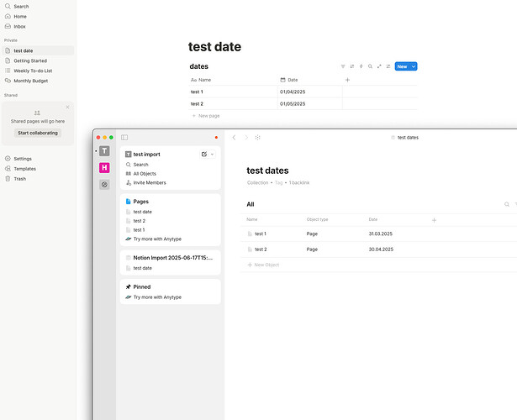Select the pink H space in Anytype
This screenshot has height=420, width=517.
[x=104, y=168]
